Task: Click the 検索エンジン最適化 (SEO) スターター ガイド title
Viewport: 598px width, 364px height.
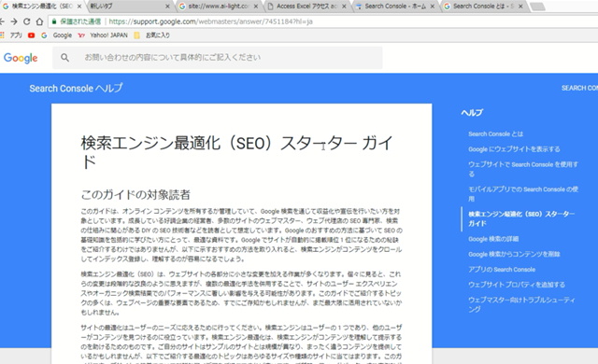Action: (x=236, y=152)
